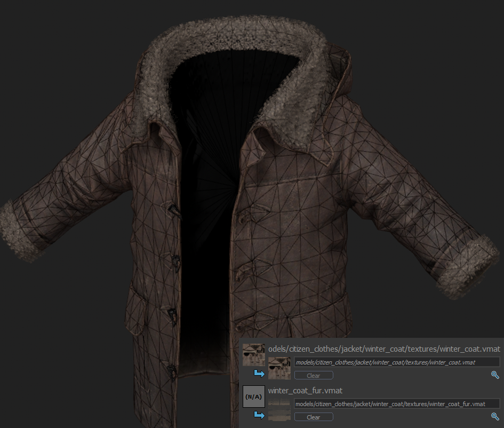Screen dimensions: 504x428
Task: Click the blue arrow under winter_coat.vmat thumbnail
Action: click(x=260, y=374)
